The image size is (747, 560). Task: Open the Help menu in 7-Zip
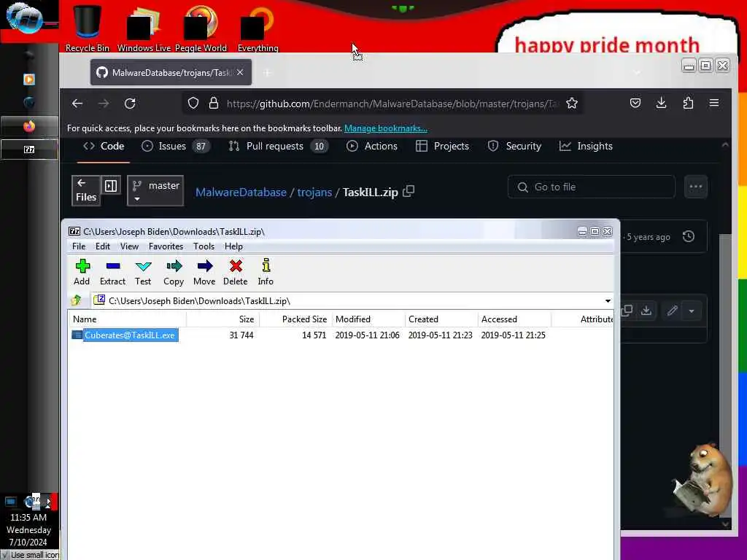pos(233,246)
